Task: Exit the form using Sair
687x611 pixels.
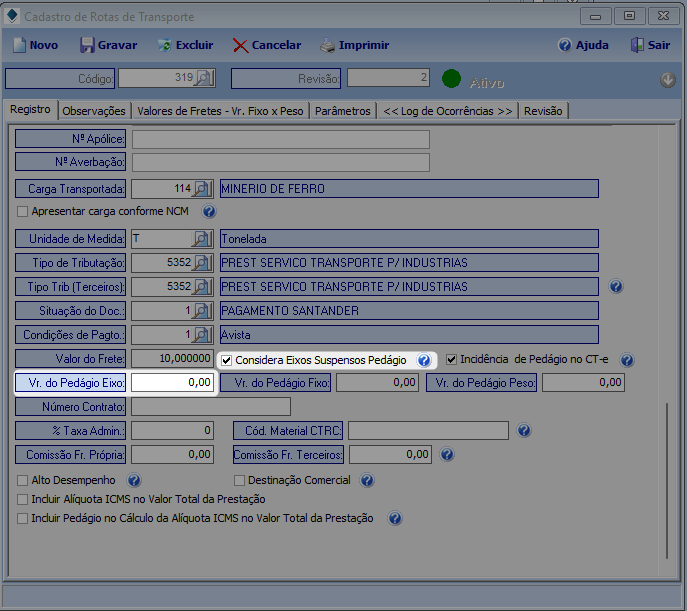Action: [650, 45]
